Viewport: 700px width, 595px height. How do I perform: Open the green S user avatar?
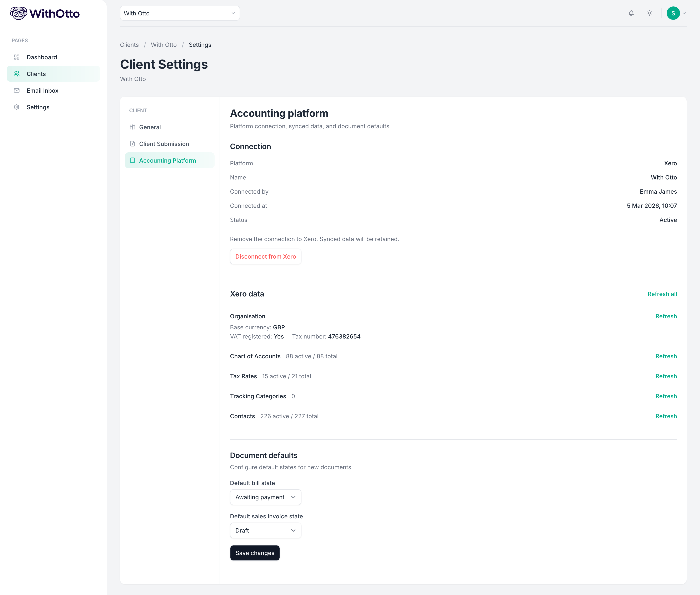673,13
